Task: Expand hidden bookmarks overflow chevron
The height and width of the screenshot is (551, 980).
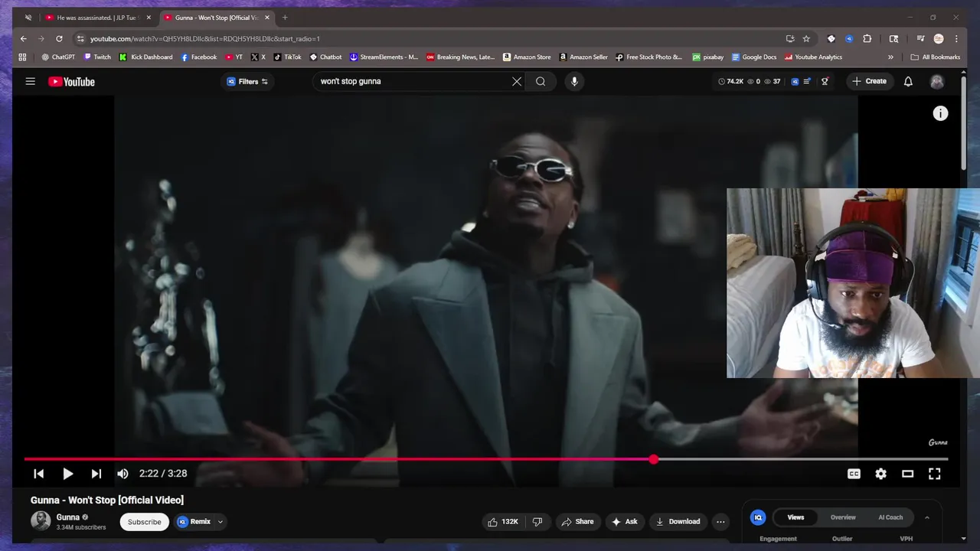Action: tap(890, 57)
